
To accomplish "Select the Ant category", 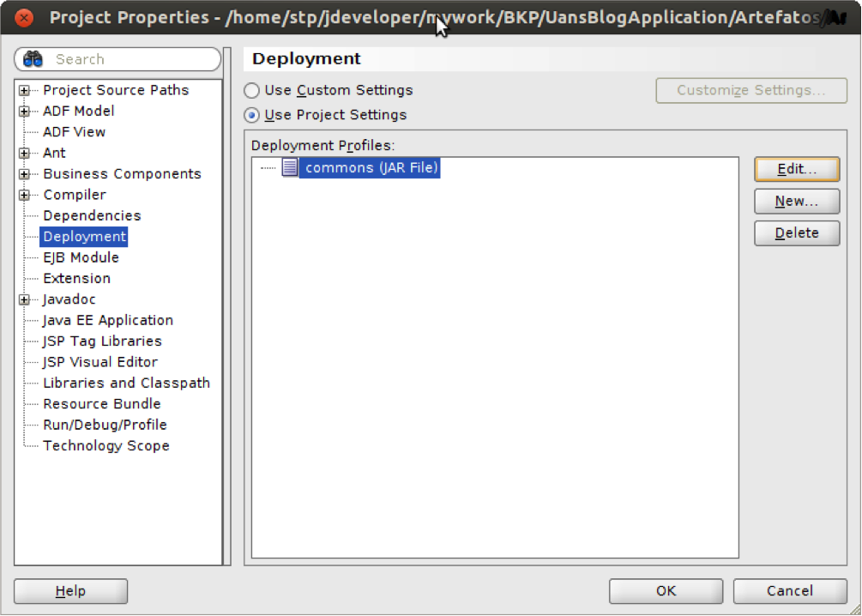I will pyautogui.click(x=54, y=153).
